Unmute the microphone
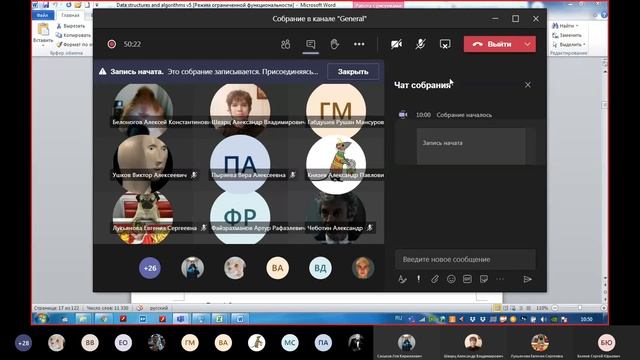640x360 pixels. point(421,44)
